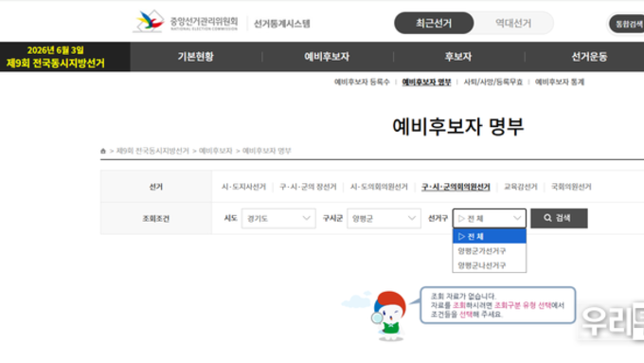This screenshot has height=363, width=644.
Task: Open the 선거운동 main menu
Action: coord(589,56)
